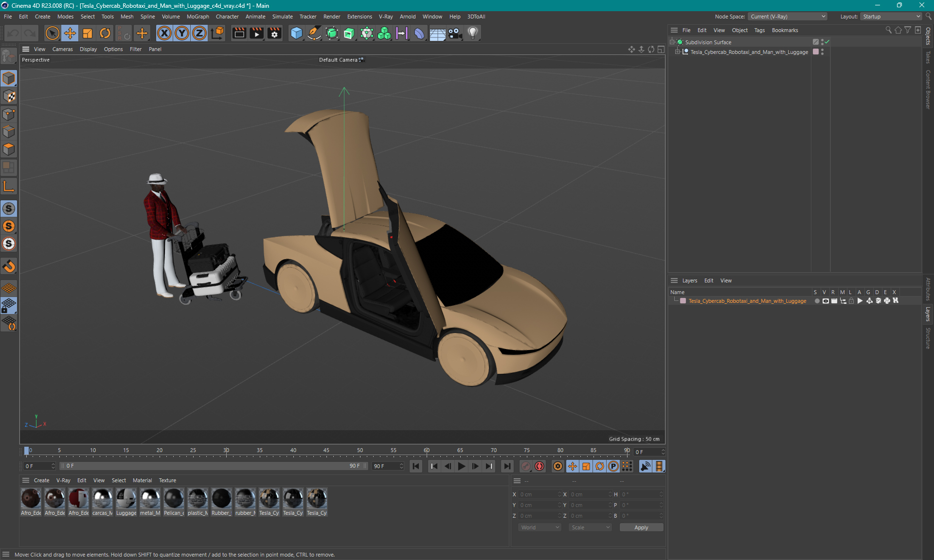934x560 pixels.
Task: Click the Record Active Objects button
Action: [x=526, y=466]
